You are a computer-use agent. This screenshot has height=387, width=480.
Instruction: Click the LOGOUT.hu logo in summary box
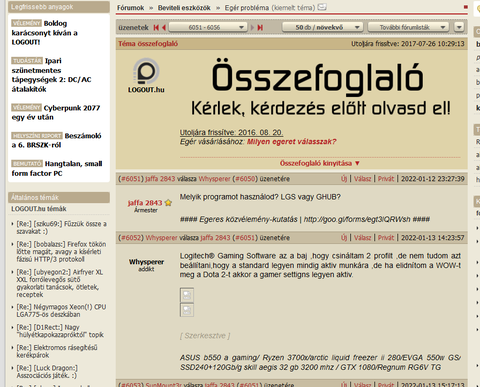(x=146, y=76)
